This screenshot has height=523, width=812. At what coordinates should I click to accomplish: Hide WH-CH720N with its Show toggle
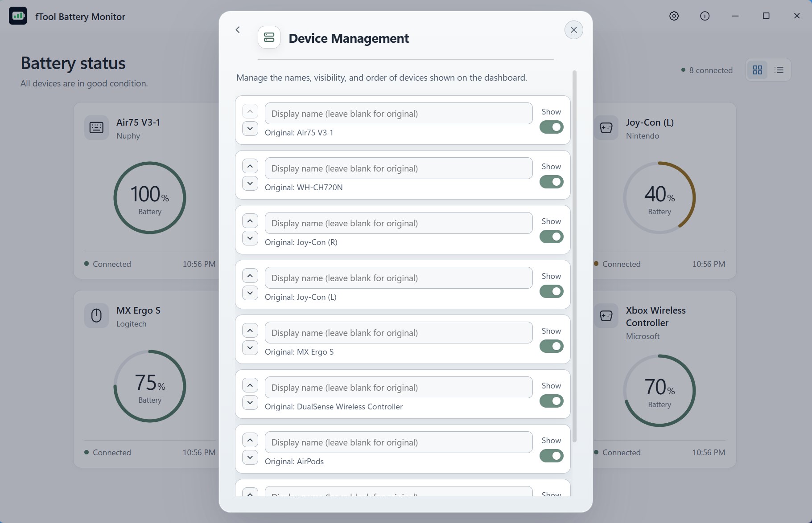point(551,182)
